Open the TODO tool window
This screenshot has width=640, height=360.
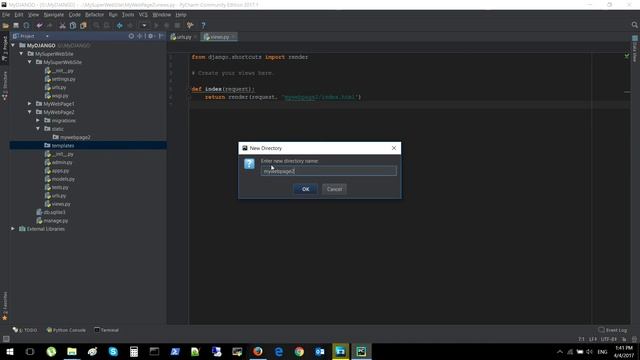pyautogui.click(x=25, y=330)
